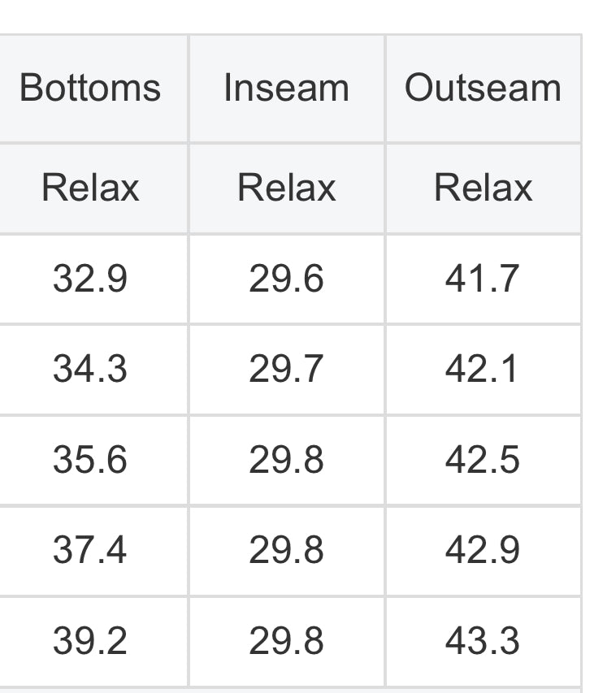Select the Relax subheader under Outseam
This screenshot has height=693, width=616.
(x=483, y=188)
